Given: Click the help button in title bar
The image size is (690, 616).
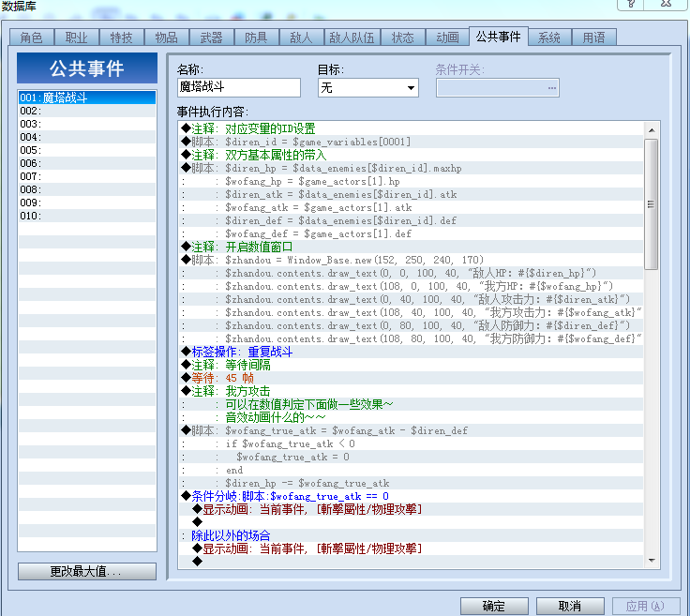Looking at the screenshot, I should pyautogui.click(x=631, y=4).
